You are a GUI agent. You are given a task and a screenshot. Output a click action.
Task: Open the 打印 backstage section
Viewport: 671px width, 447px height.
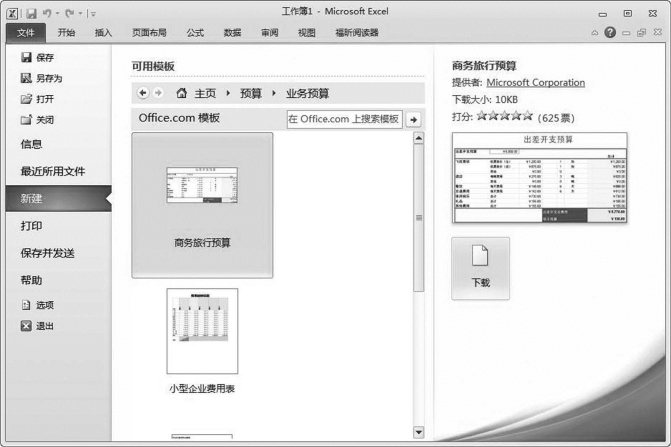(31, 226)
